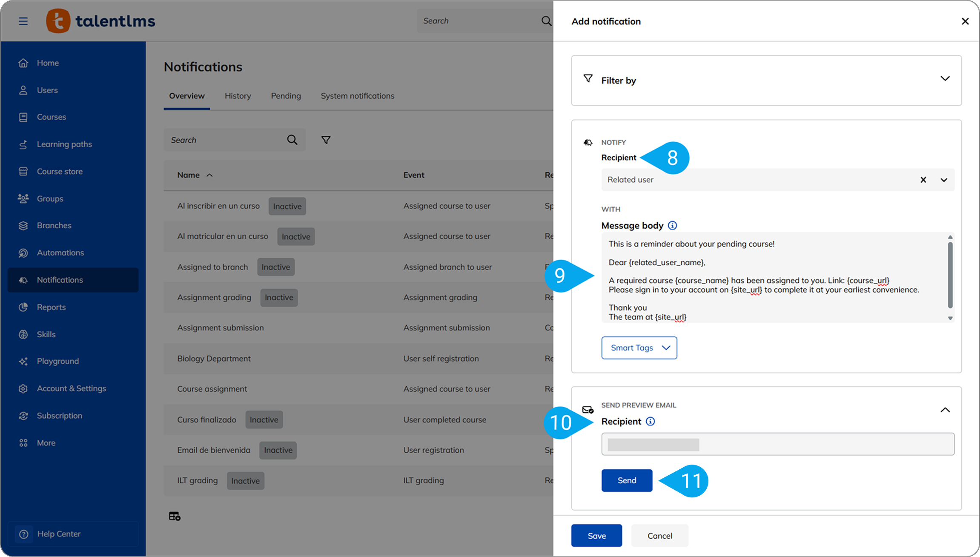The height and width of the screenshot is (557, 980).
Task: Click the Course store sidebar icon
Action: tap(23, 172)
